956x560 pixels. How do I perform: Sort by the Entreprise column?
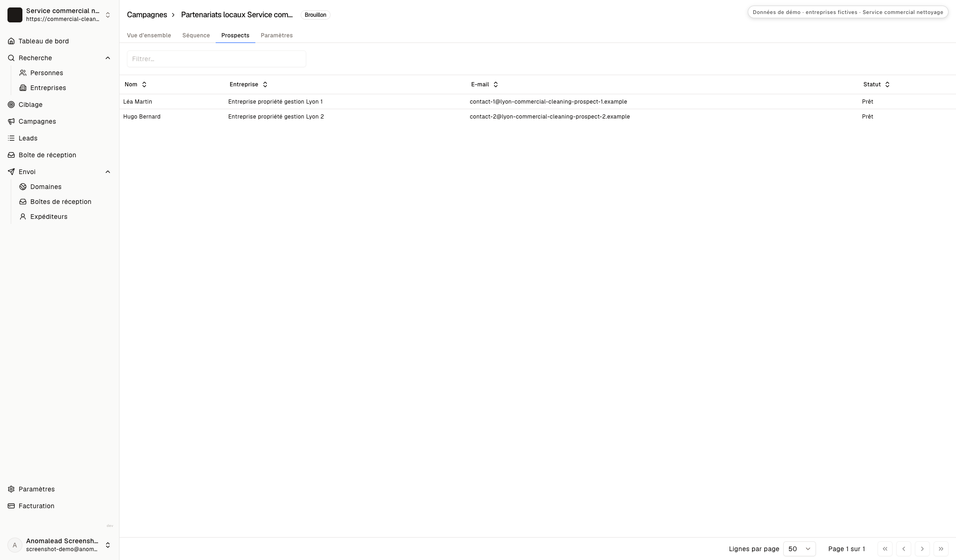pyautogui.click(x=249, y=84)
